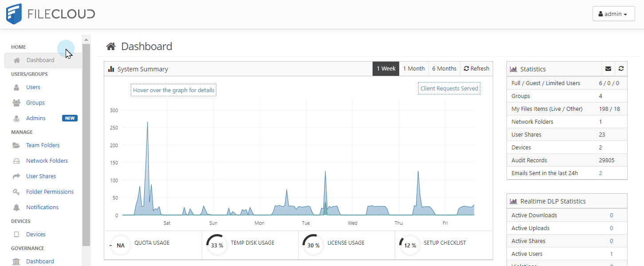
Task: Click the sidebar scrollbar up arrow
Action: tap(86, 40)
